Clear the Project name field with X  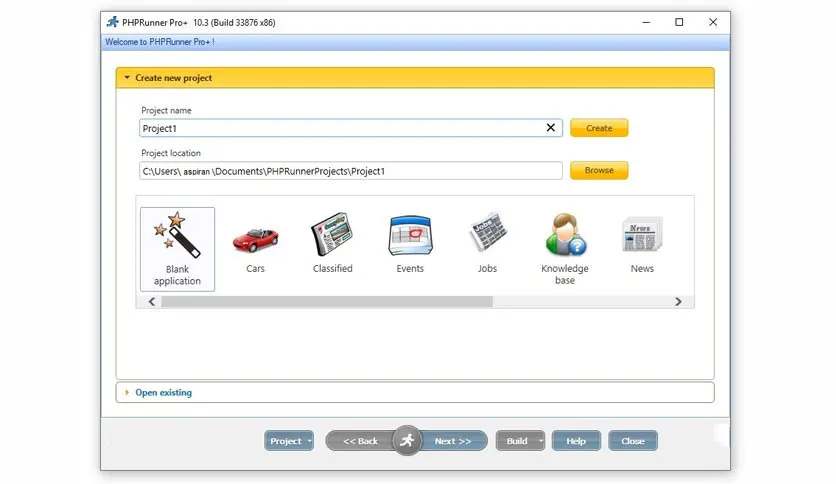(551, 128)
